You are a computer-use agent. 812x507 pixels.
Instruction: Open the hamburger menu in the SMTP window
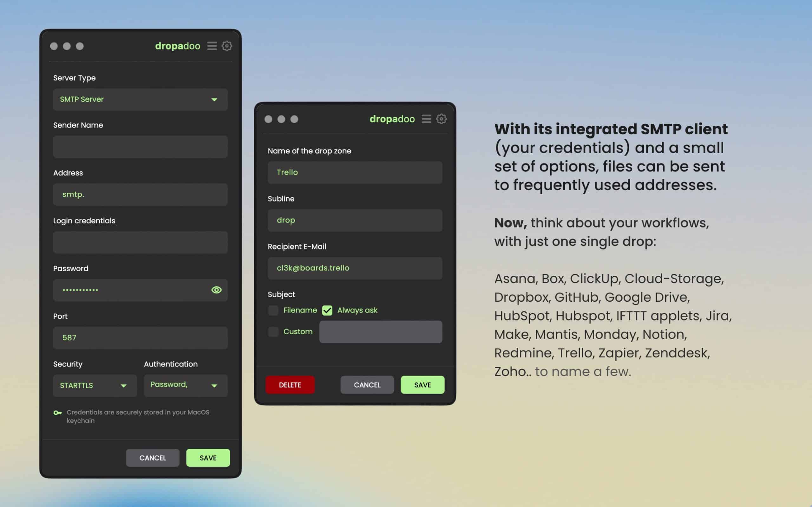(212, 46)
